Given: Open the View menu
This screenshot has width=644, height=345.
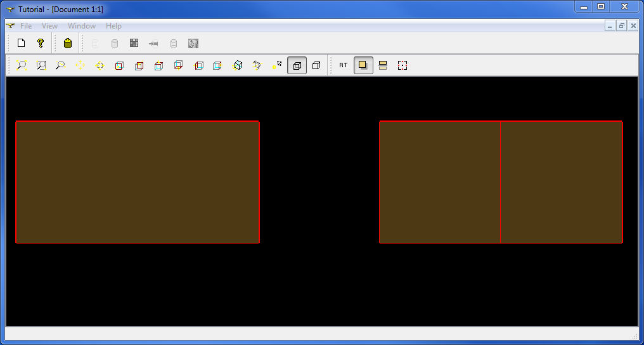Looking at the screenshot, I should pyautogui.click(x=49, y=26).
